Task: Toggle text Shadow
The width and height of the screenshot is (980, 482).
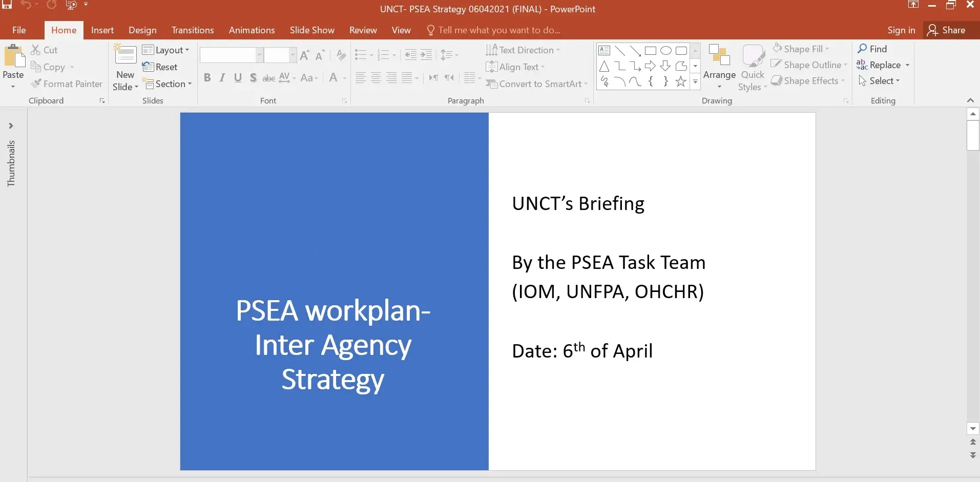Action: 253,78
